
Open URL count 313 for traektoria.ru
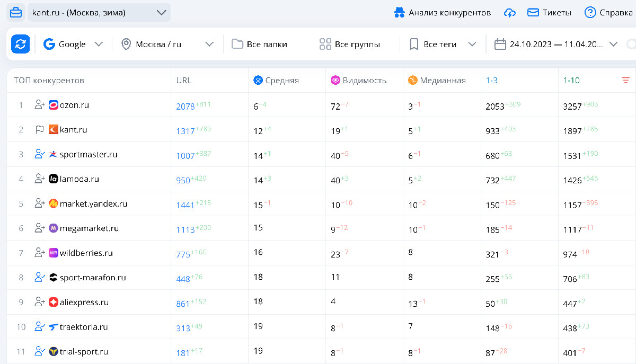click(x=183, y=328)
